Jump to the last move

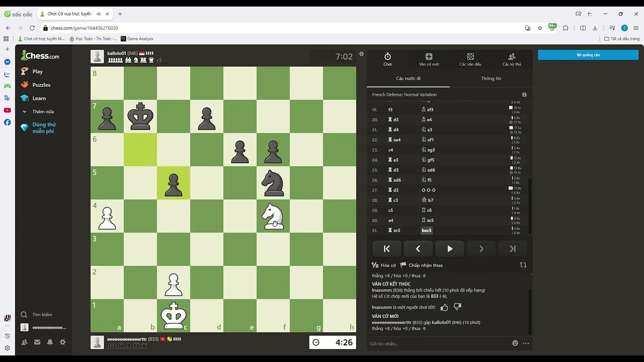point(513,249)
